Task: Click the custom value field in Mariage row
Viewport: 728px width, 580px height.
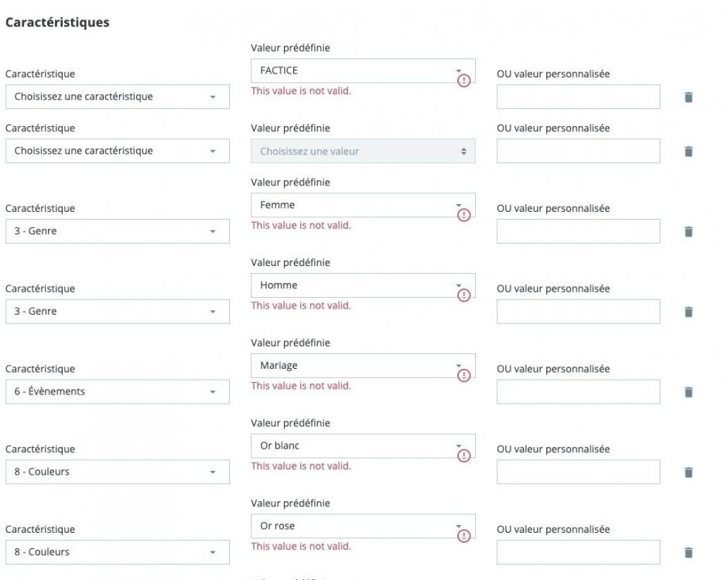Action: click(578, 391)
